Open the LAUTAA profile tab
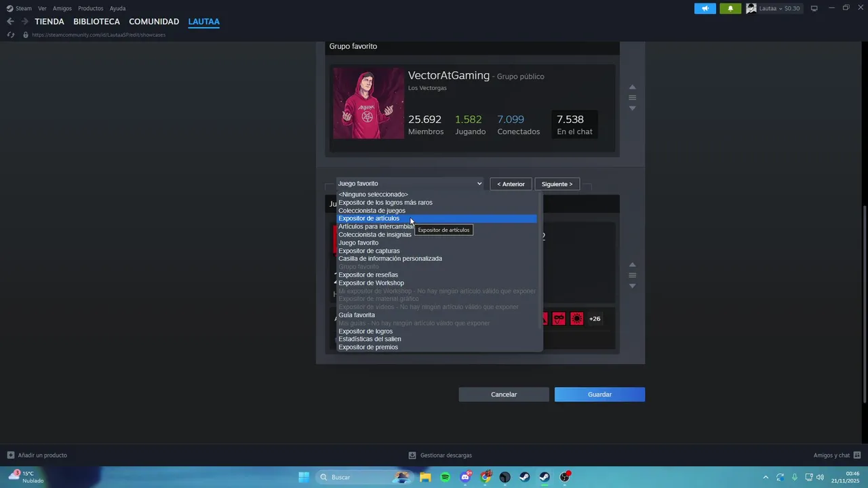The image size is (868, 488). click(x=203, y=22)
